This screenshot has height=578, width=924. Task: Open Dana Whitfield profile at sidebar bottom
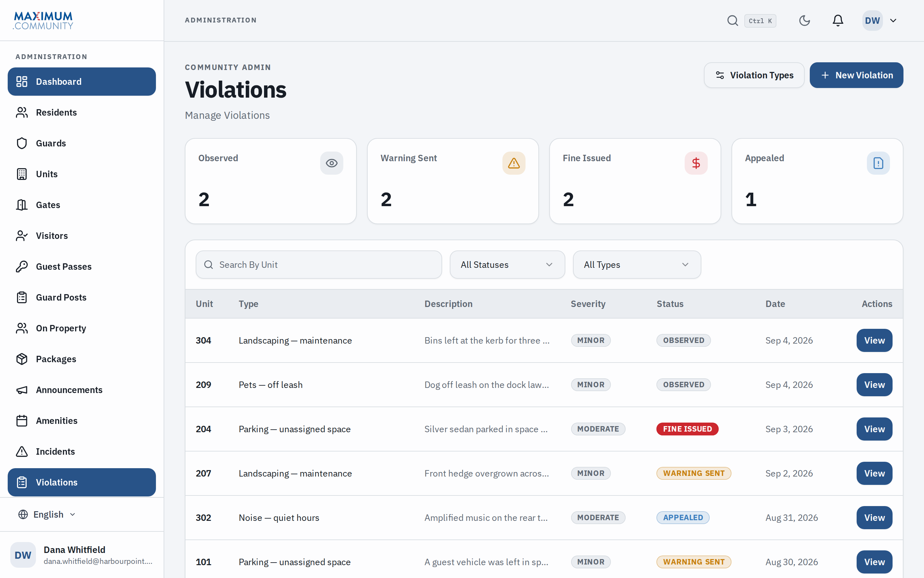[82, 555]
